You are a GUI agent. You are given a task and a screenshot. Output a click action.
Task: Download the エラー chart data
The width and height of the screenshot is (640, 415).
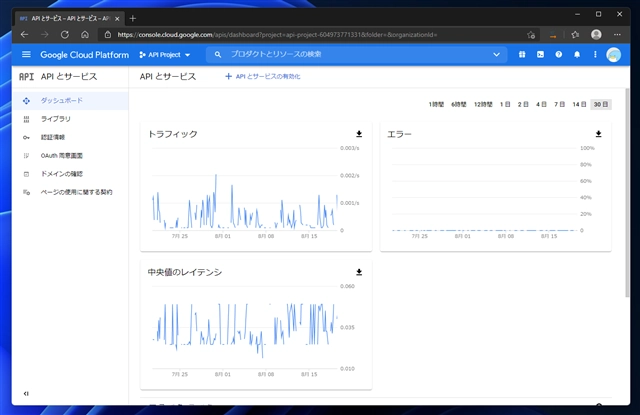[598, 134]
